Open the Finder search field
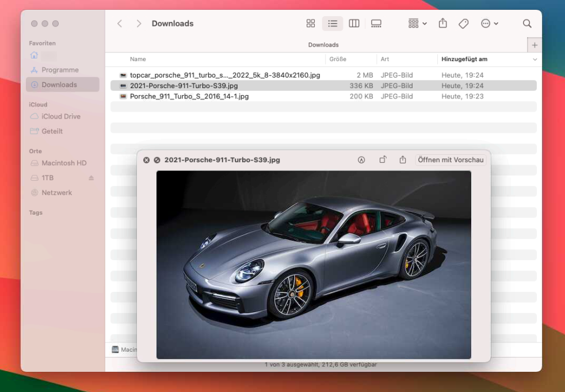The width and height of the screenshot is (565, 392). click(x=527, y=24)
